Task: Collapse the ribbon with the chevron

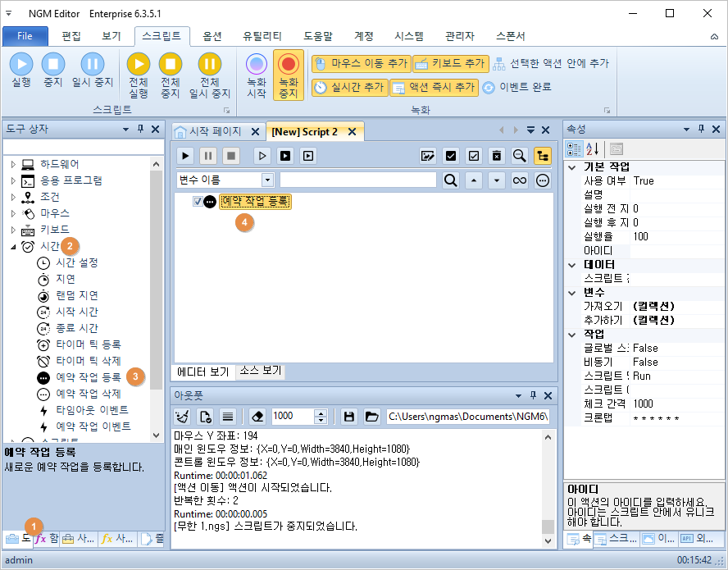Action: tap(715, 37)
